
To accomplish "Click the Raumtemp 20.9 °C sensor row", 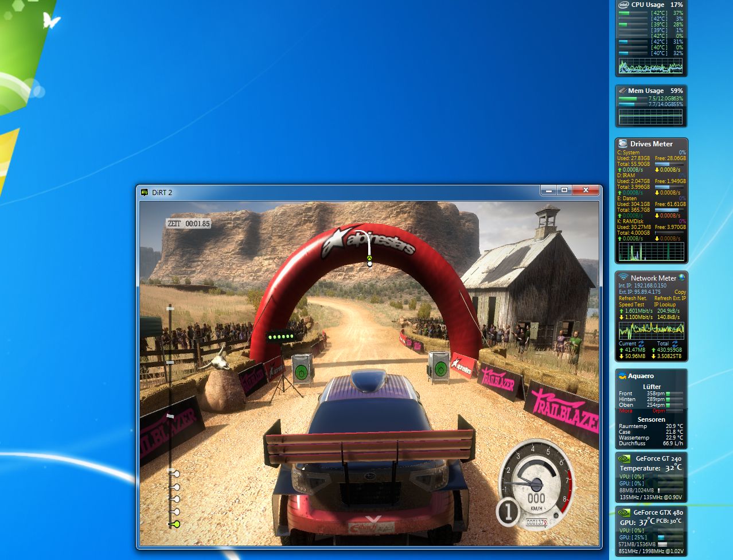I will 651,426.
